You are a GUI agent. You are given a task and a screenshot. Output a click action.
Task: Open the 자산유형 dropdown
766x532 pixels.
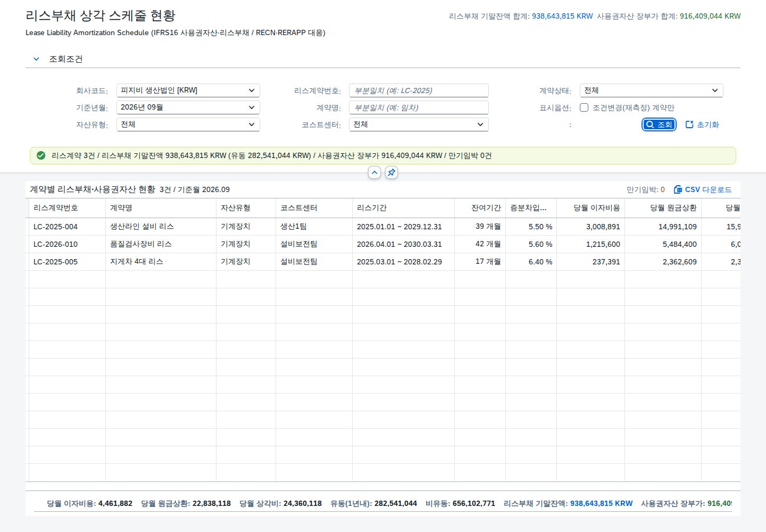188,124
